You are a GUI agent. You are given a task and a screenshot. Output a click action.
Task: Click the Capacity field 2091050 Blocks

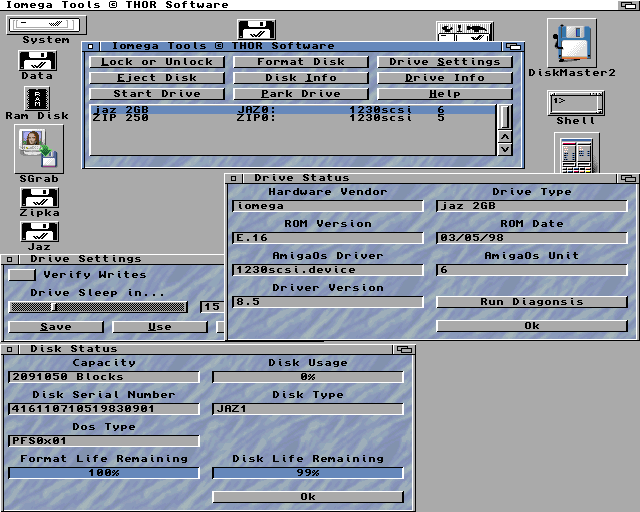click(x=104, y=377)
